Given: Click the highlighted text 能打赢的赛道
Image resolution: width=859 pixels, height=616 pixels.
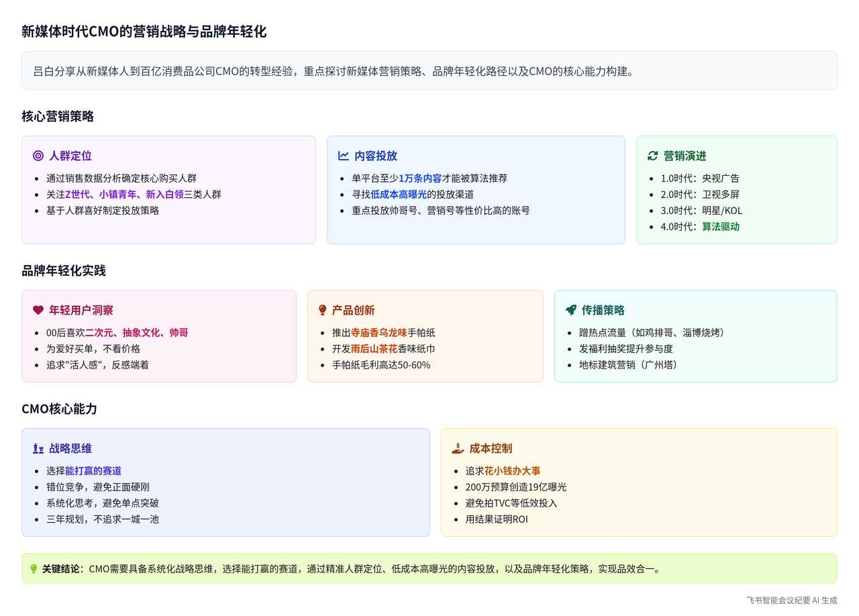Looking at the screenshot, I should click(x=93, y=471).
